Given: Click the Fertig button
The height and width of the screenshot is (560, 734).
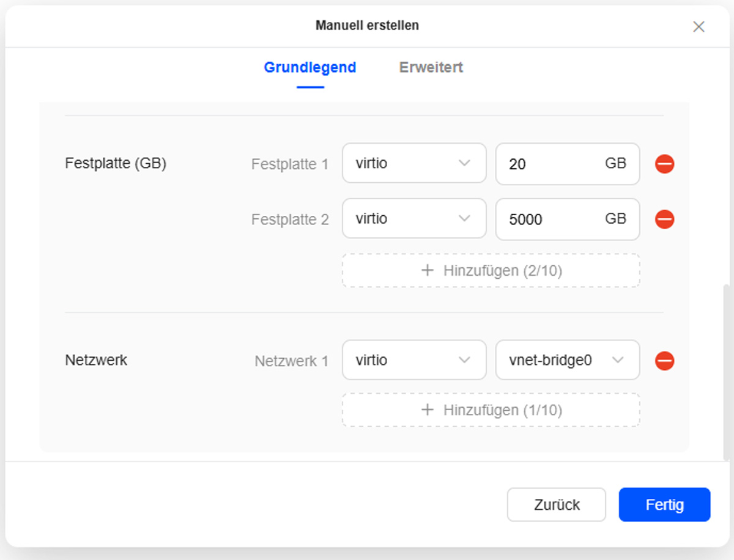Looking at the screenshot, I should point(664,504).
